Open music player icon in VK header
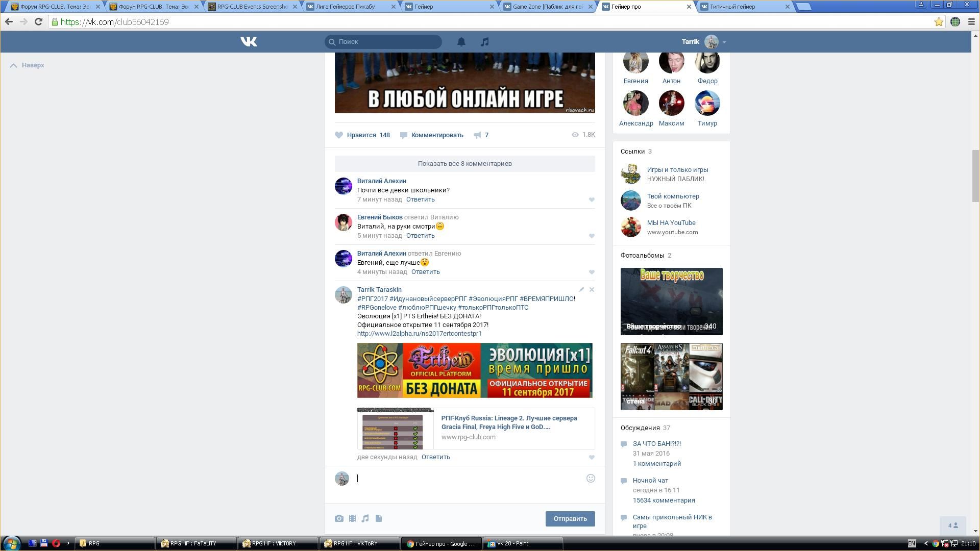Viewport: 980px width, 551px height. pyautogui.click(x=484, y=42)
